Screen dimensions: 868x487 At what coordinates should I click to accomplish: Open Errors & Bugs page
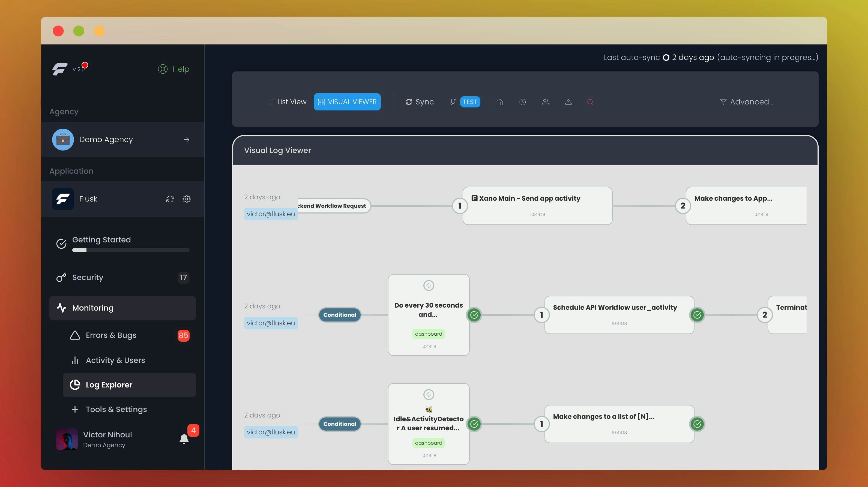click(x=129, y=335)
